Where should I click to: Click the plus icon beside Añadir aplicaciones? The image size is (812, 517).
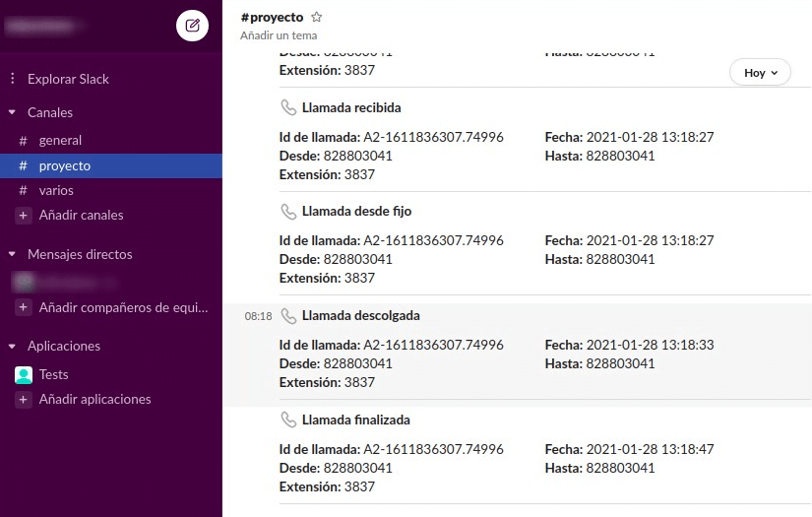tap(24, 400)
